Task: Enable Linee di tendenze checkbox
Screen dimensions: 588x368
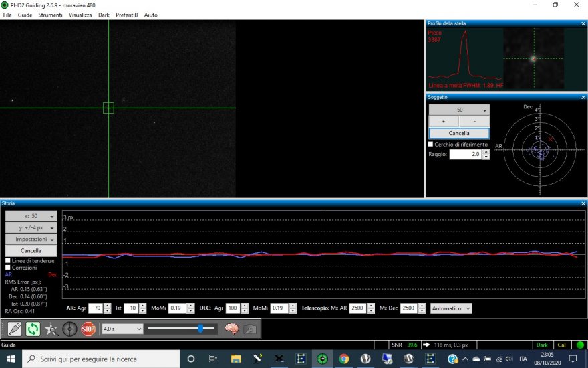Action: [x=8, y=260]
